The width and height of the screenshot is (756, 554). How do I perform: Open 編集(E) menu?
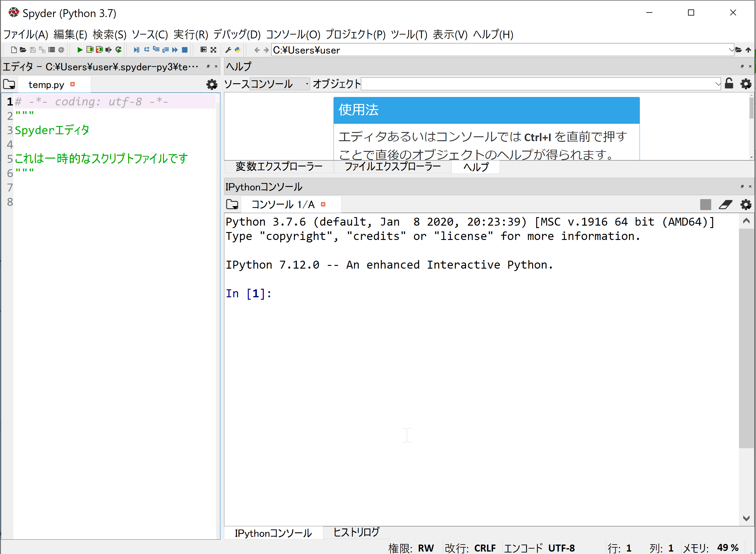tap(70, 34)
